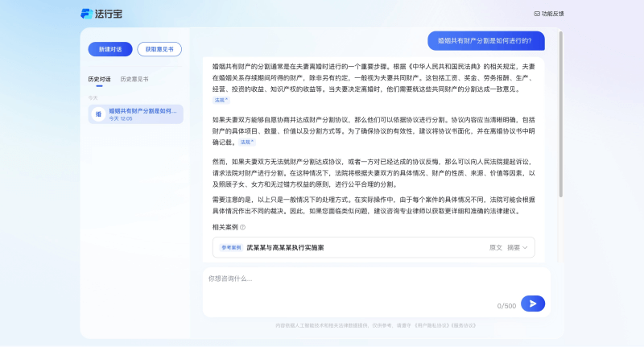Open the 武某某与高某某执行实施案 case title

coord(285,248)
